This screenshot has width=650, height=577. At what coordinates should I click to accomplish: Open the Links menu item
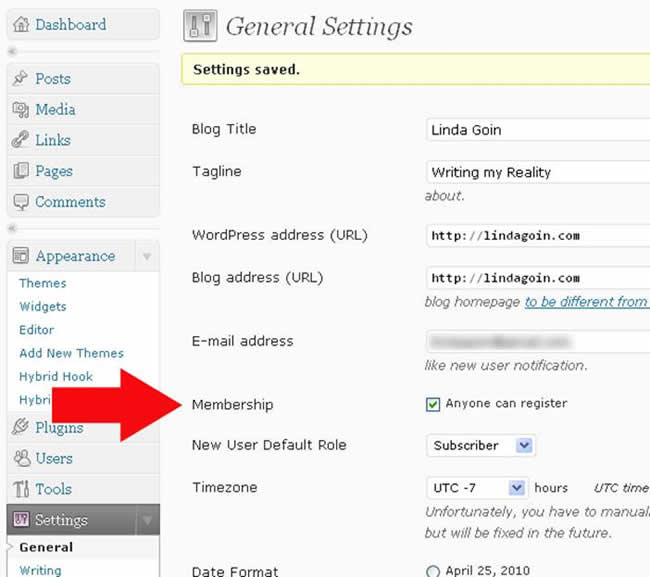point(53,140)
